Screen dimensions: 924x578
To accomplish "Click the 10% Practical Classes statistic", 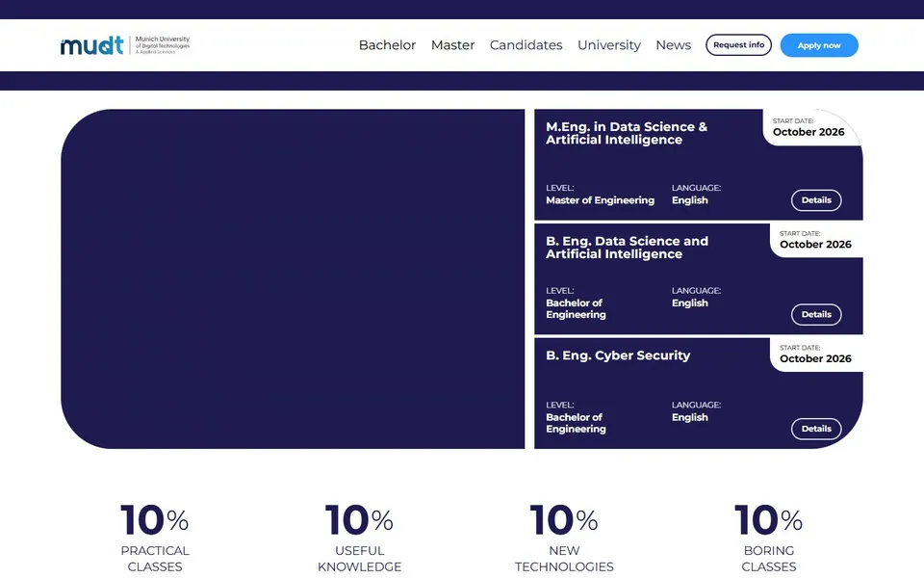I will point(154,538).
